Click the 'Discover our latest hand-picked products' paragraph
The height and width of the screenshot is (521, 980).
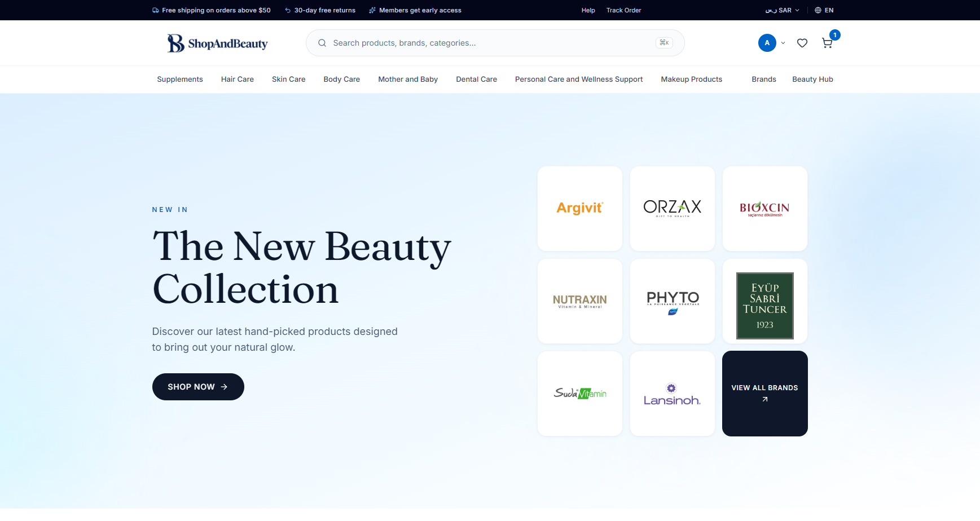pyautogui.click(x=275, y=339)
